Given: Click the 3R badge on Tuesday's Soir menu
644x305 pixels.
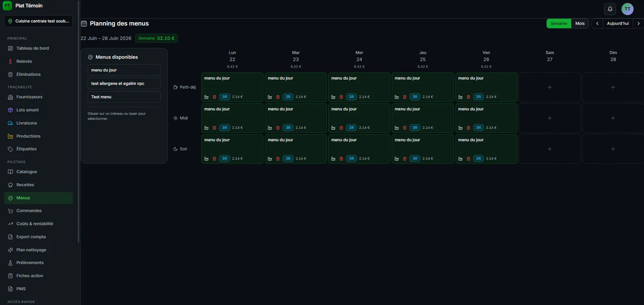Looking at the screenshot, I should tap(288, 159).
